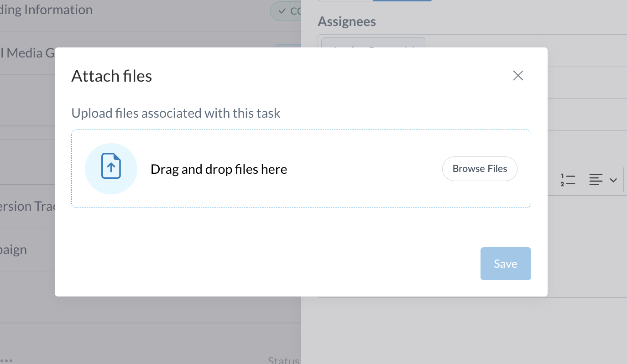This screenshot has height=364, width=627.
Task: Click the numbered list formatting icon
Action: point(568,180)
